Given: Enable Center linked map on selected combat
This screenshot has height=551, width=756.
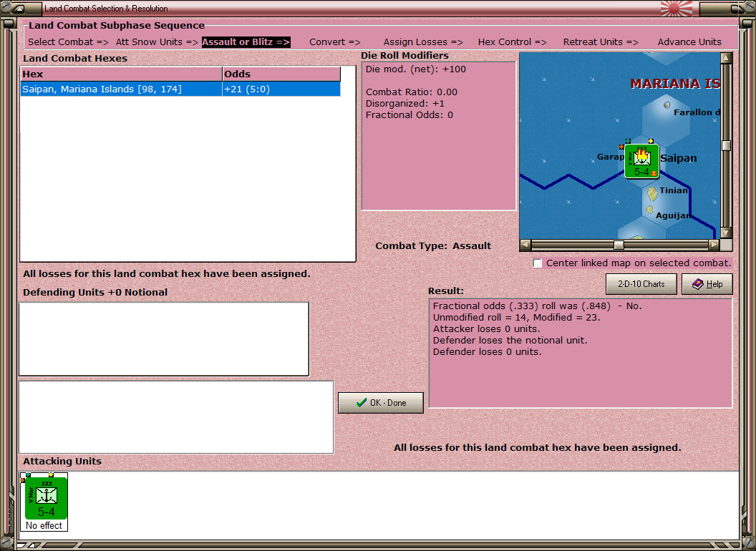Looking at the screenshot, I should tap(538, 263).
